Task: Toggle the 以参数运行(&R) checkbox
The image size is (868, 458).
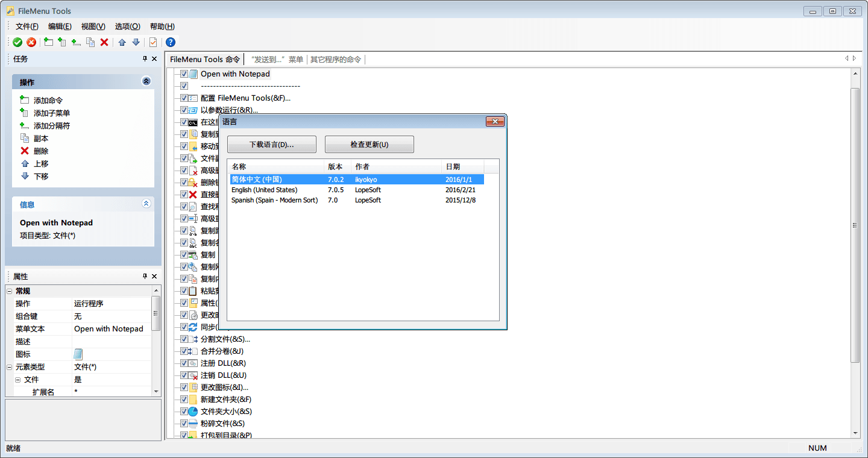Action: (184, 110)
